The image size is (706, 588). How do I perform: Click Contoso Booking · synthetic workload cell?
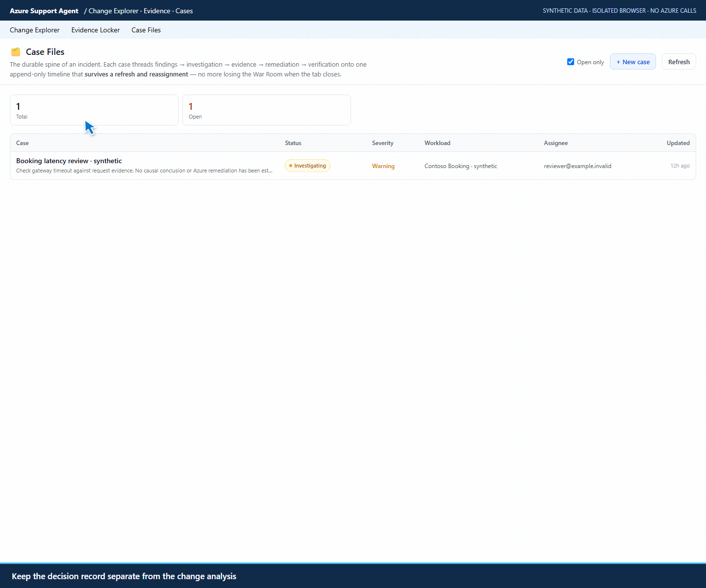[x=461, y=166]
